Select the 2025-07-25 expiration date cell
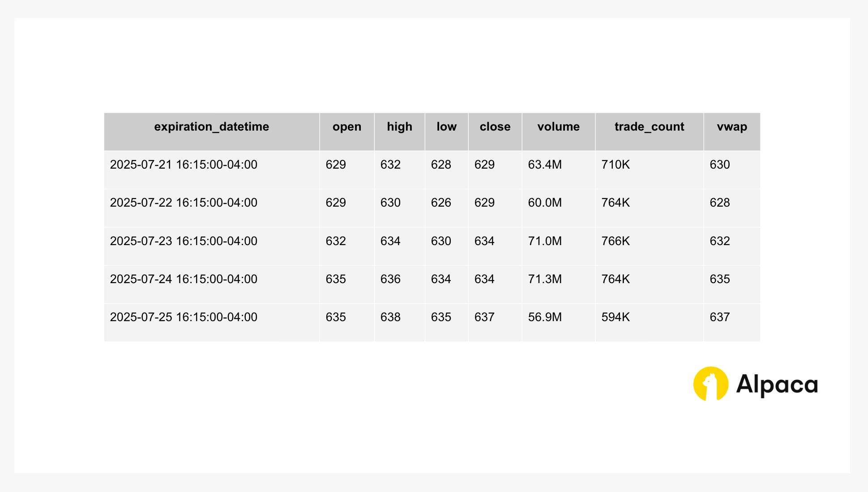Screen dimensions: 868x492 click(x=212, y=322)
